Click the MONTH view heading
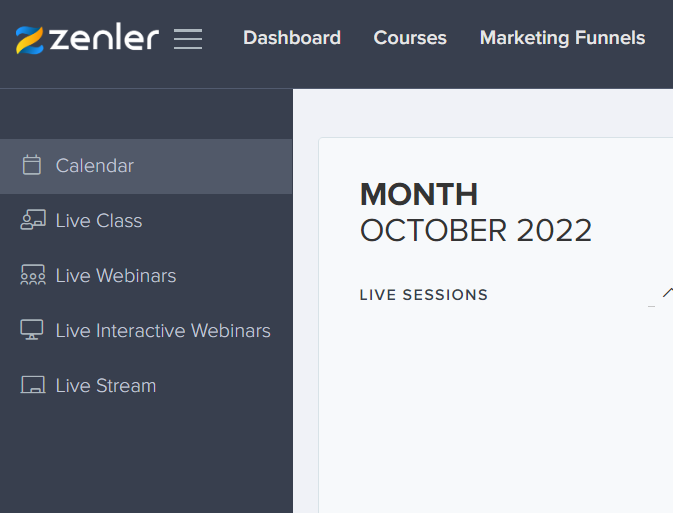This screenshot has width=673, height=513. coord(418,194)
